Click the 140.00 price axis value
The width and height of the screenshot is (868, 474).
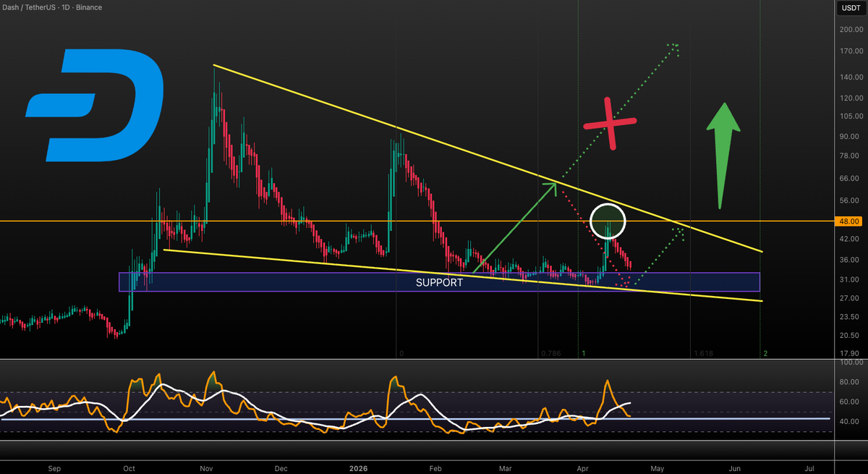[x=851, y=77]
